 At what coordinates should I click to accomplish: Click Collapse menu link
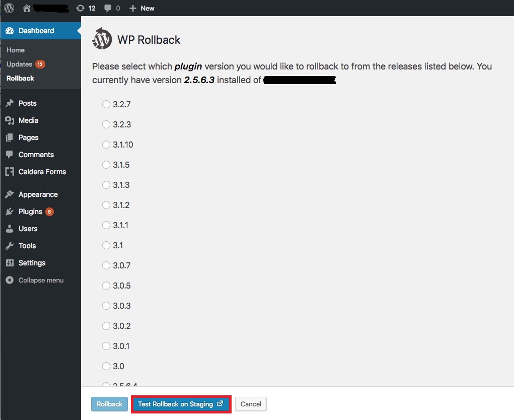point(41,281)
